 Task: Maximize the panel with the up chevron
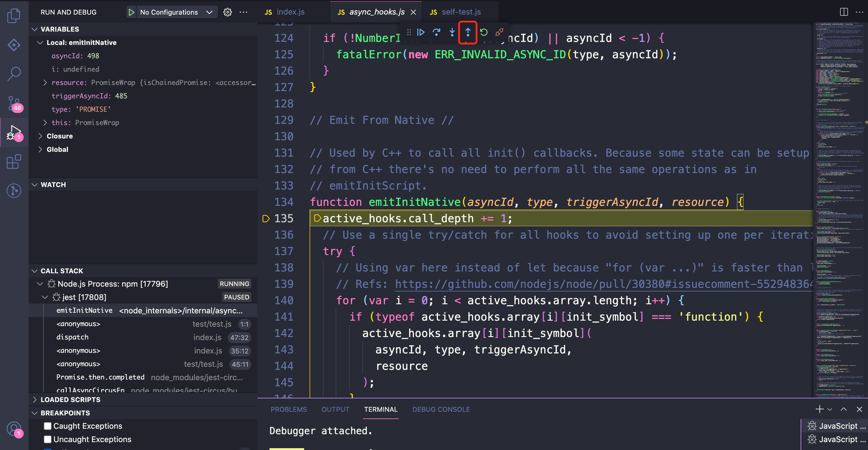844,409
